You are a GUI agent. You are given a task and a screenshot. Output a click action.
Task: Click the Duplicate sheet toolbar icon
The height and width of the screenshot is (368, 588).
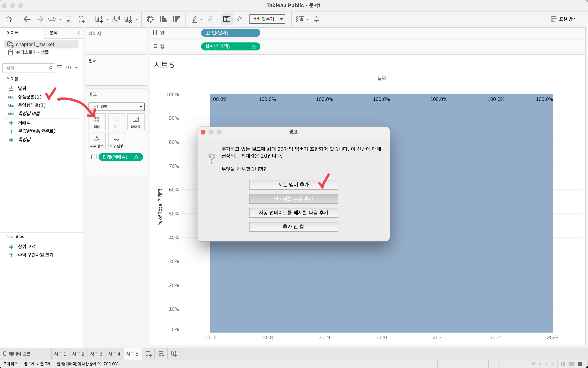coord(116,19)
